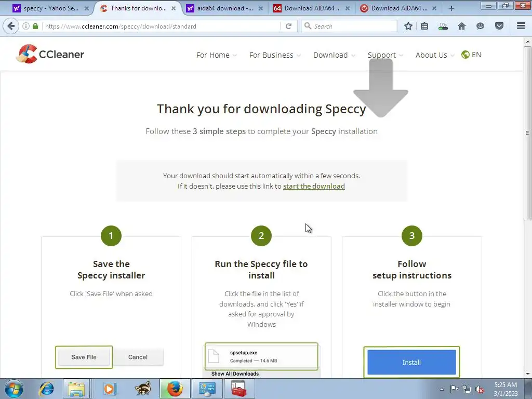Image resolution: width=532 pixels, height=399 pixels.
Task: Open the Firefox hamburger menu
Action: coord(521,26)
